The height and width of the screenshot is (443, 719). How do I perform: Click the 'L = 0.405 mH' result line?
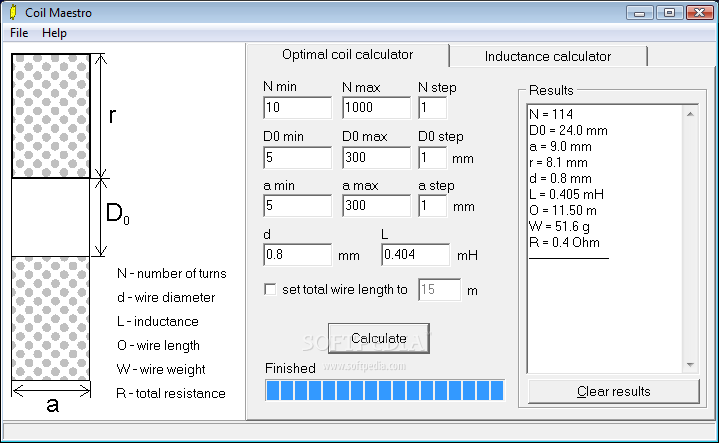[566, 194]
